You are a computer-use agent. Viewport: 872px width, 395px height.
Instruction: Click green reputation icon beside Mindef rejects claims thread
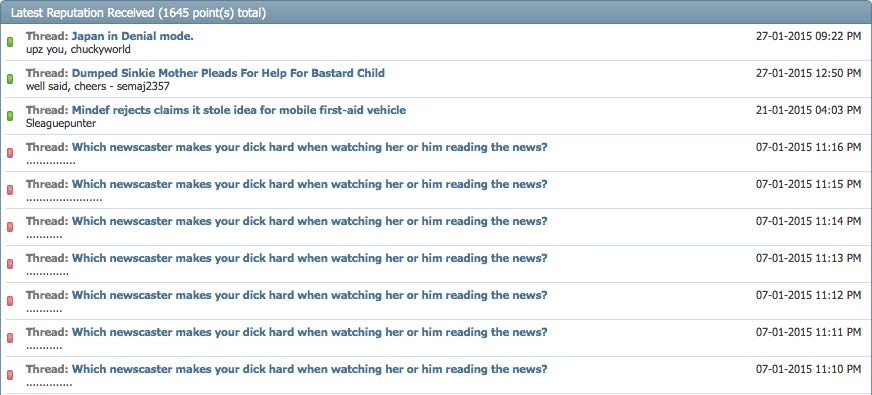coord(10,116)
